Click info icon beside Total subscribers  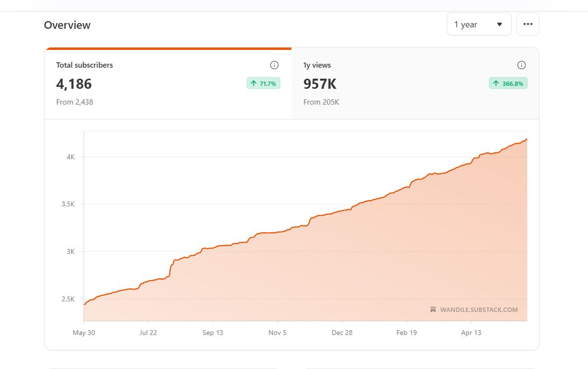click(274, 65)
